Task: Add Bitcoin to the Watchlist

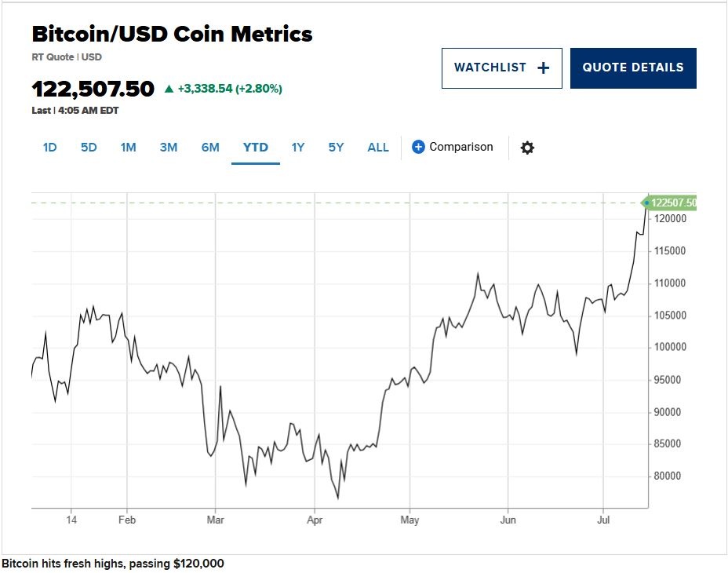Action: pyautogui.click(x=501, y=68)
